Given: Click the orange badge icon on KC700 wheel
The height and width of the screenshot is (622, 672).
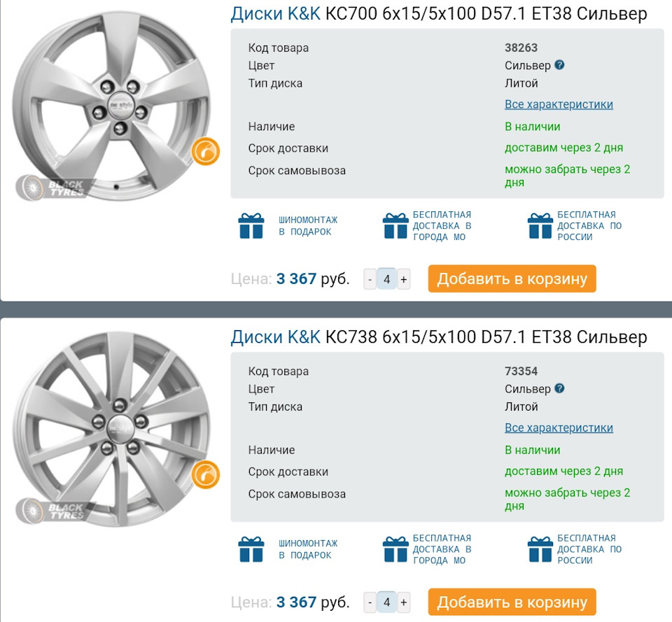Looking at the screenshot, I should pyautogui.click(x=206, y=150).
